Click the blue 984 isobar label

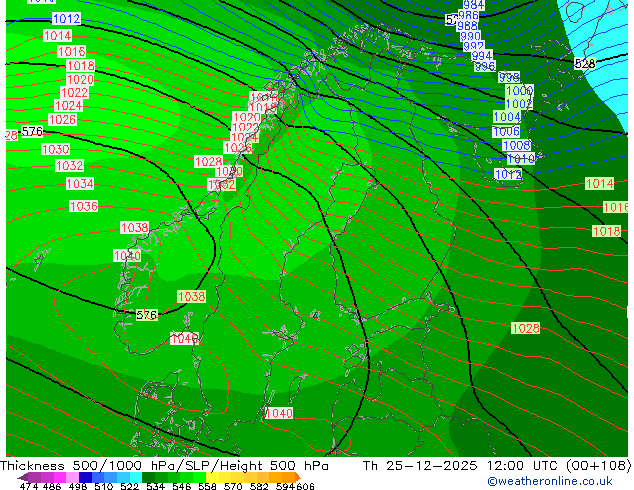(473, 5)
